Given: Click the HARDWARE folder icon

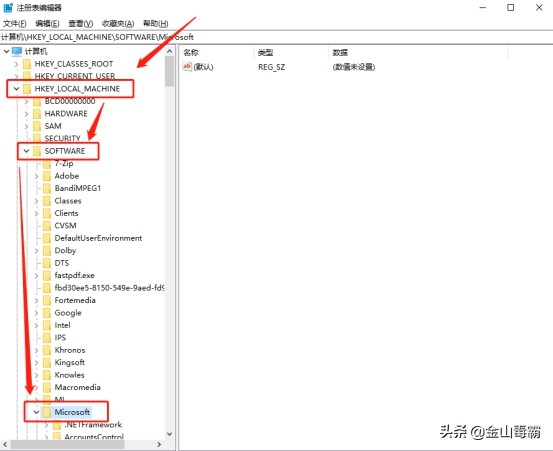Looking at the screenshot, I should pos(37,114).
